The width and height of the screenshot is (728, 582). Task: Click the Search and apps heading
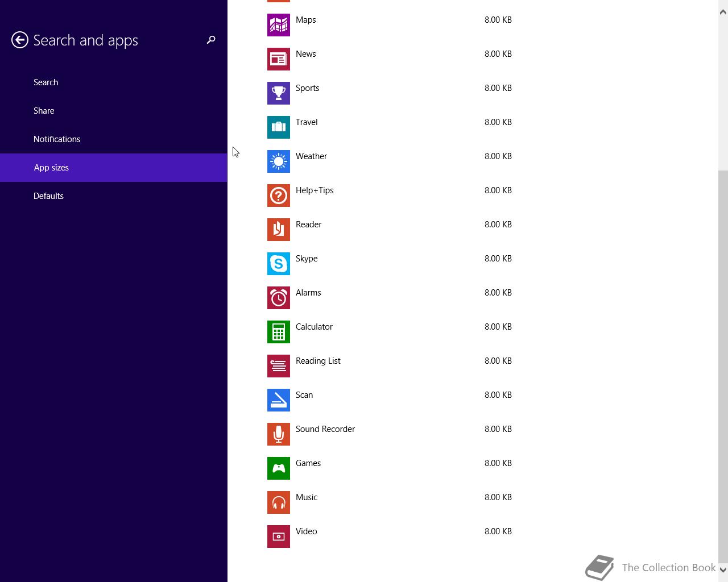tap(86, 40)
